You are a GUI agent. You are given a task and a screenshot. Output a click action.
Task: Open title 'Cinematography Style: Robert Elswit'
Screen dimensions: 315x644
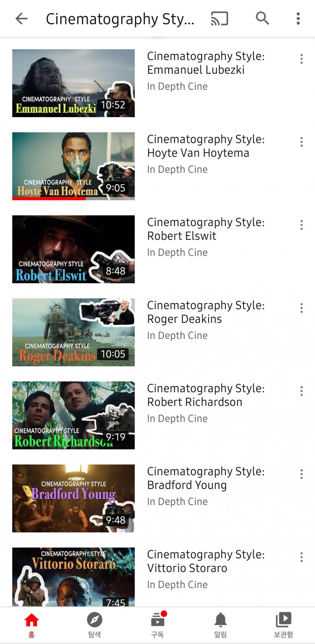point(206,229)
